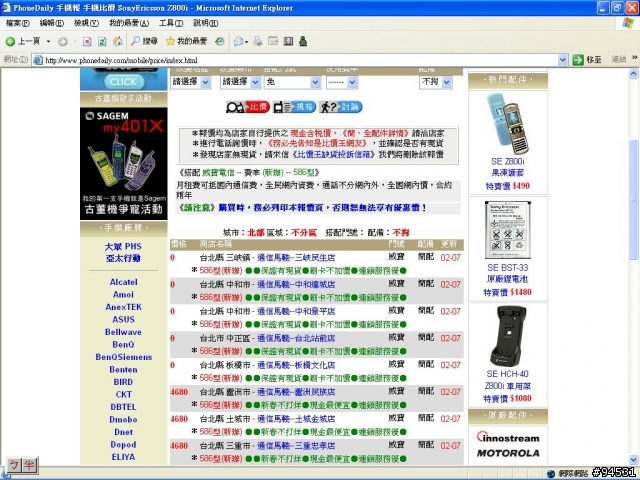Click the Print toolbar icon

coord(258,41)
